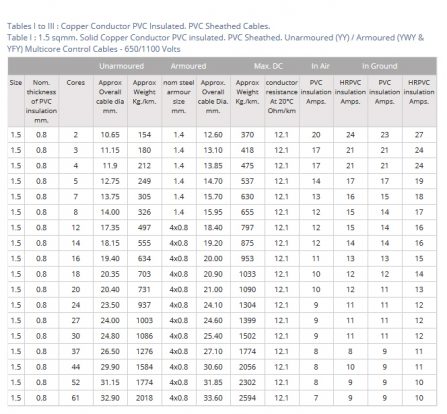Select the 17.35 overall diameter cell
The height and width of the screenshot is (414, 447).
110,228
